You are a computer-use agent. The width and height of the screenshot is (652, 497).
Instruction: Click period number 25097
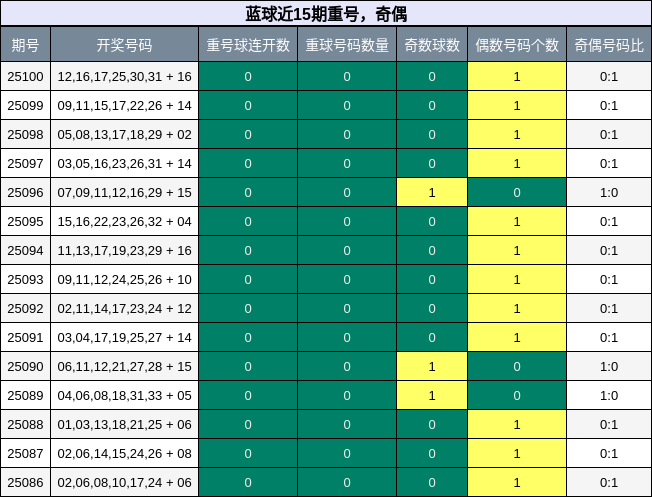[25, 163]
